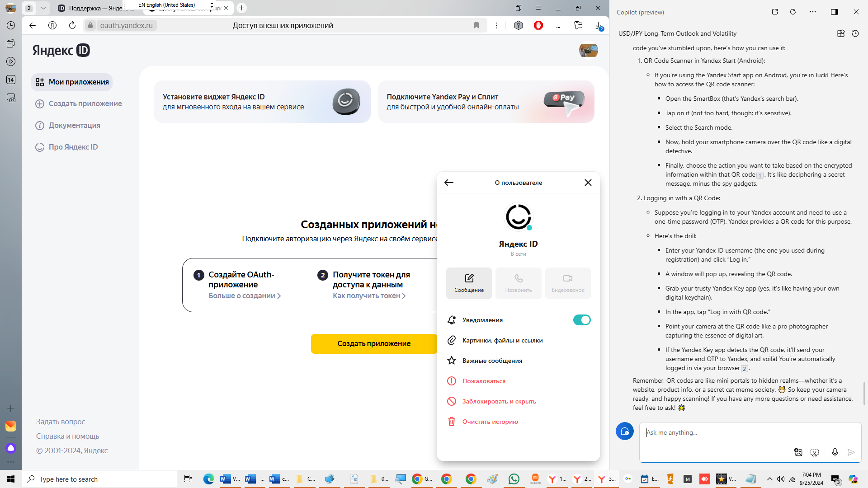Click the Ask me anything input field
The height and width of the screenshot is (488, 868).
750,432
